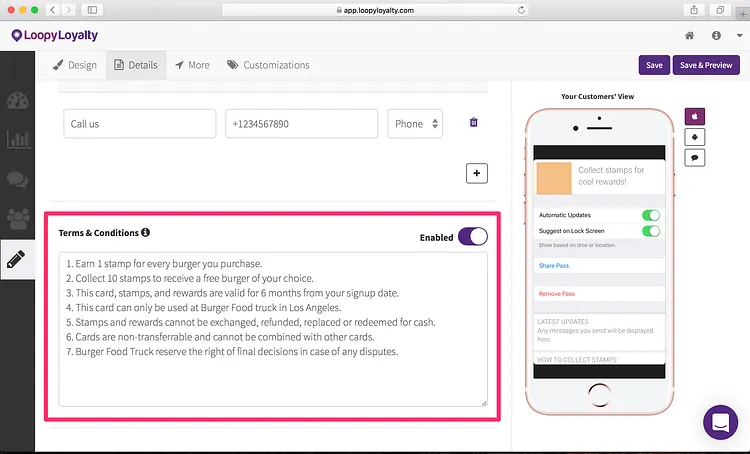Open the bar chart analytics sidebar icon
Image resolution: width=750 pixels, height=454 pixels.
(x=18, y=140)
